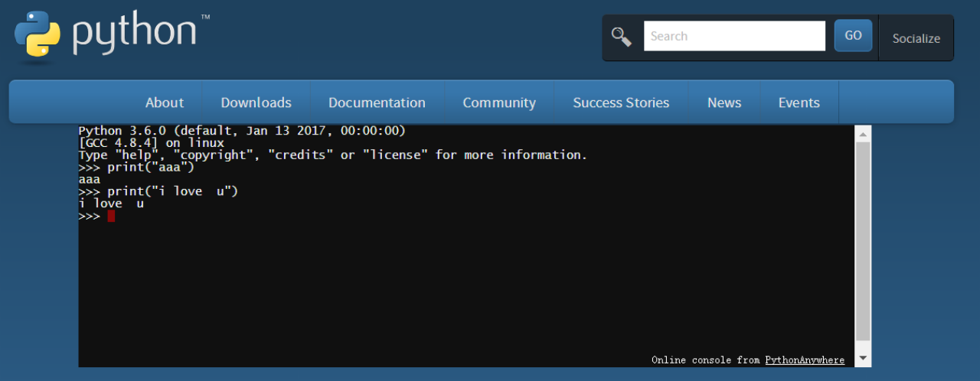Image resolution: width=980 pixels, height=381 pixels.
Task: Open the Events navigation item
Action: point(799,103)
